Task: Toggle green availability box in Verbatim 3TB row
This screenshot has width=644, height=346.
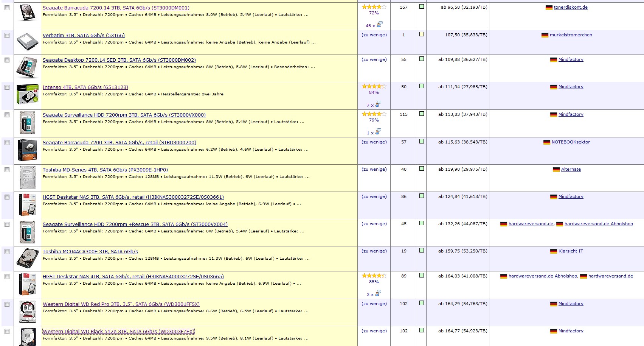Action: coord(422,34)
